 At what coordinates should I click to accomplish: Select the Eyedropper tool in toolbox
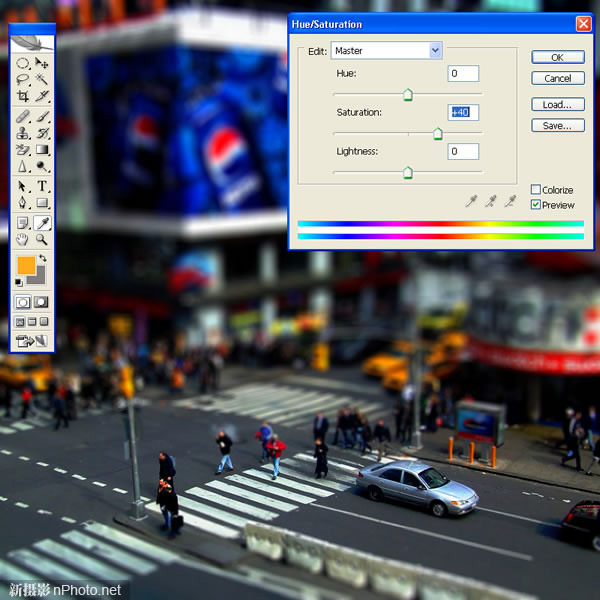(43, 222)
